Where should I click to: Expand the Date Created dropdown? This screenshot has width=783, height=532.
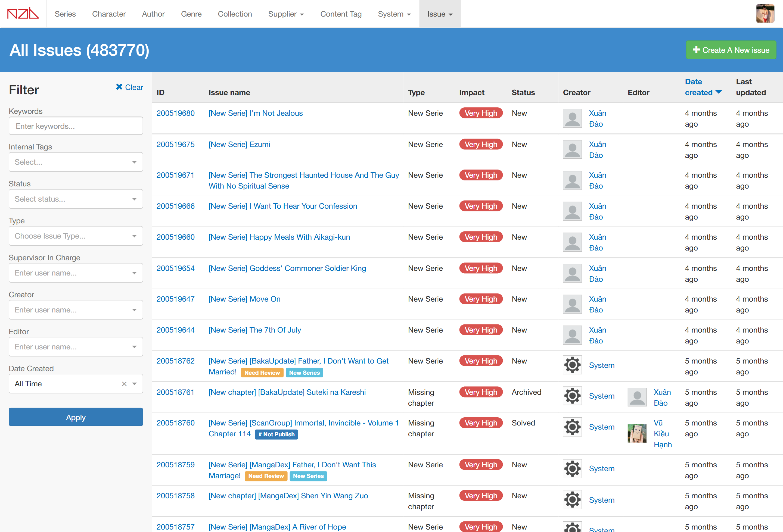134,384
